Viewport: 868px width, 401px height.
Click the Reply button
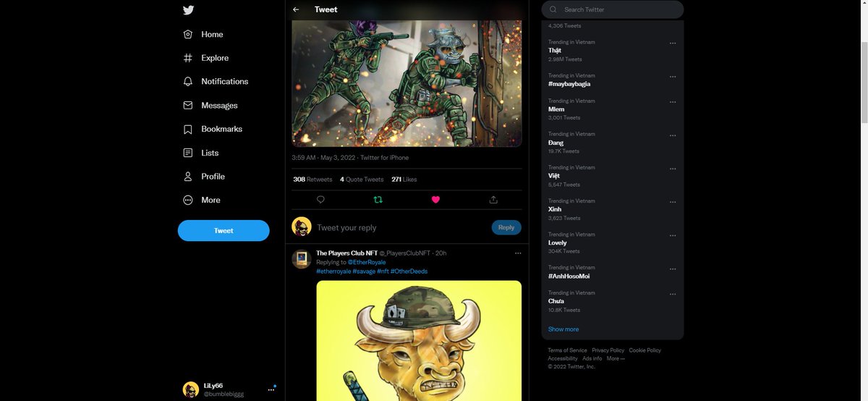coord(506,227)
